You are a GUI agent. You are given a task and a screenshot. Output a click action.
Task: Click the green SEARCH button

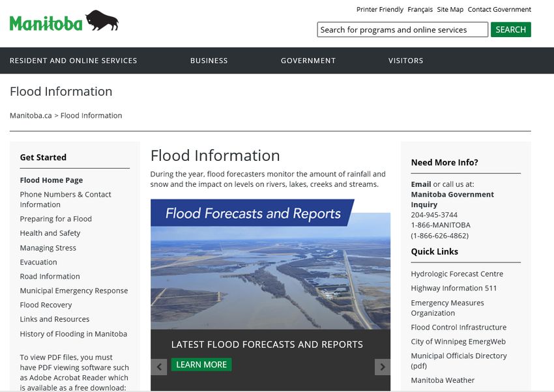[x=510, y=30]
